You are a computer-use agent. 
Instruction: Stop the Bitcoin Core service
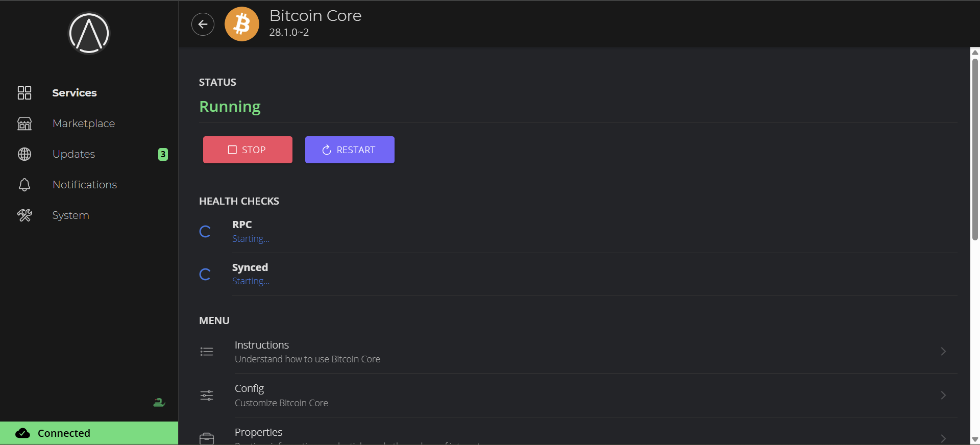(x=248, y=150)
